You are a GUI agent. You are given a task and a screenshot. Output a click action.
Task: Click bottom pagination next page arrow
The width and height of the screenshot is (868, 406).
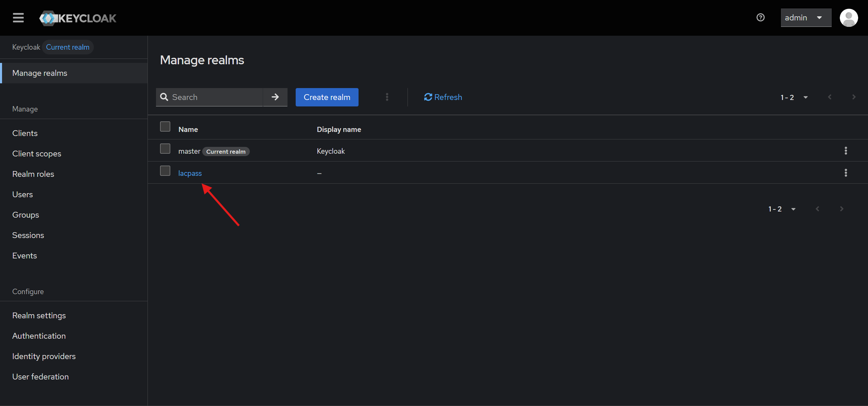(841, 209)
